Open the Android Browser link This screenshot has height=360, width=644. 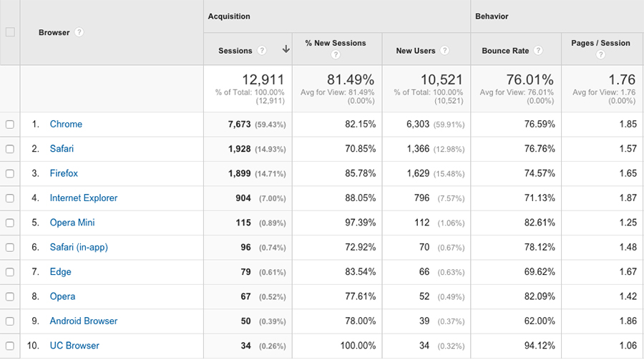[x=84, y=321]
